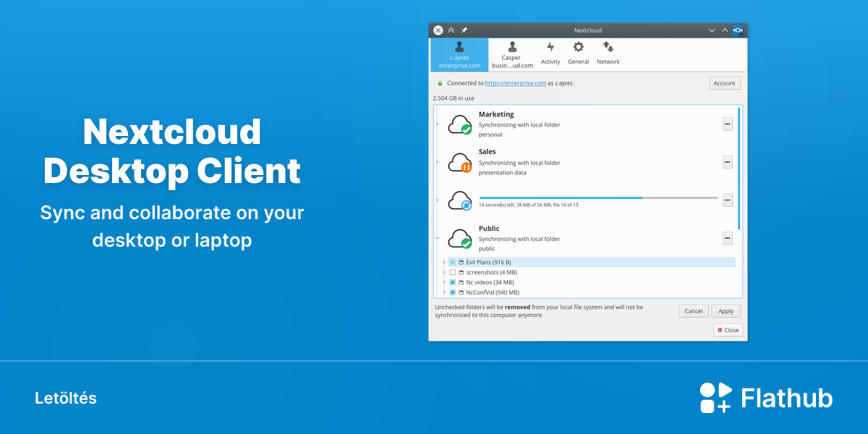The image size is (868, 434).
Task: Open more options for the syncing folder
Action: tap(728, 200)
